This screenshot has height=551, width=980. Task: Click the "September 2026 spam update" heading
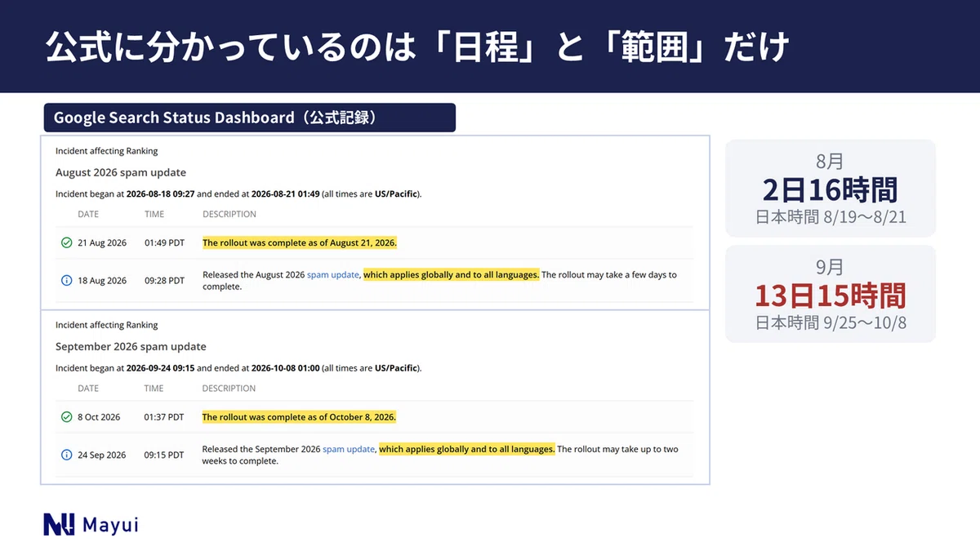tap(131, 346)
